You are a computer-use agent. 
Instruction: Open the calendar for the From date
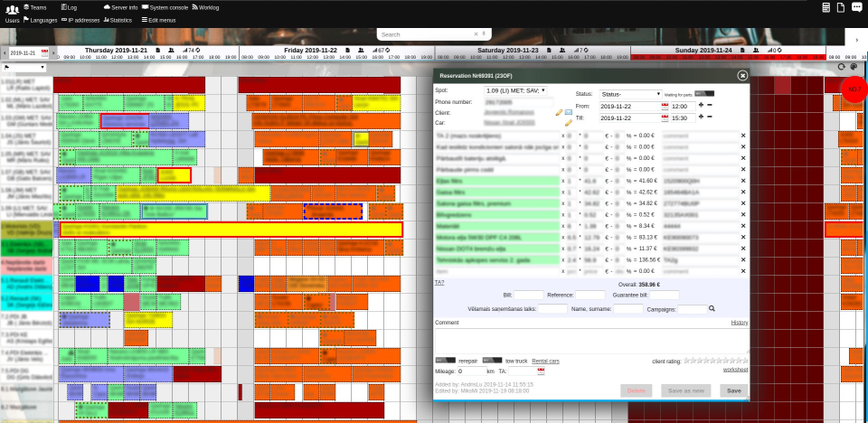(665, 106)
